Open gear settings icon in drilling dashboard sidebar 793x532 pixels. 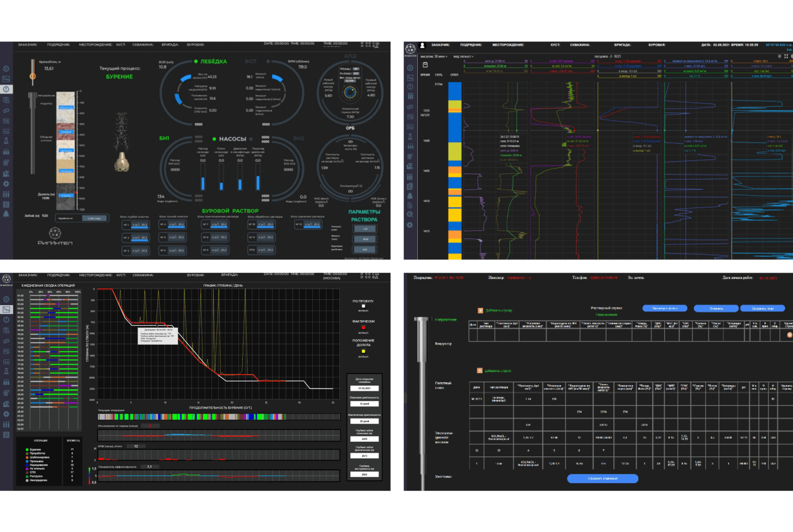coord(6,184)
